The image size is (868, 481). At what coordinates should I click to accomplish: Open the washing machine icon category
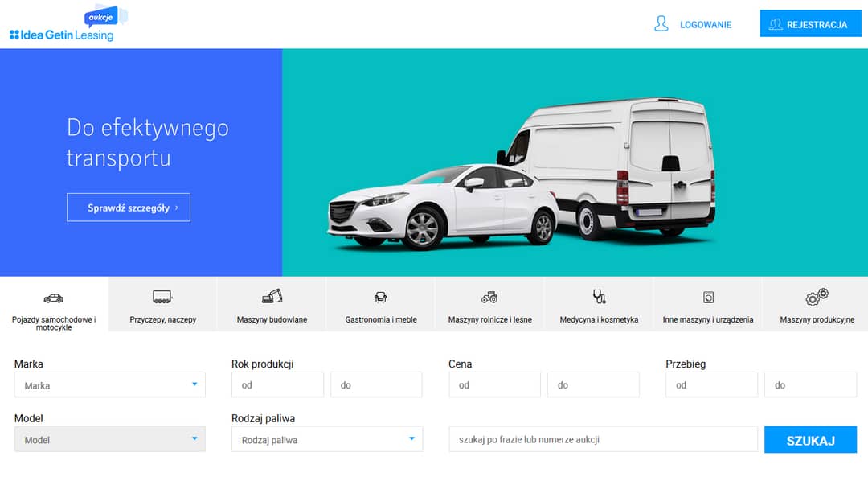[x=708, y=298]
